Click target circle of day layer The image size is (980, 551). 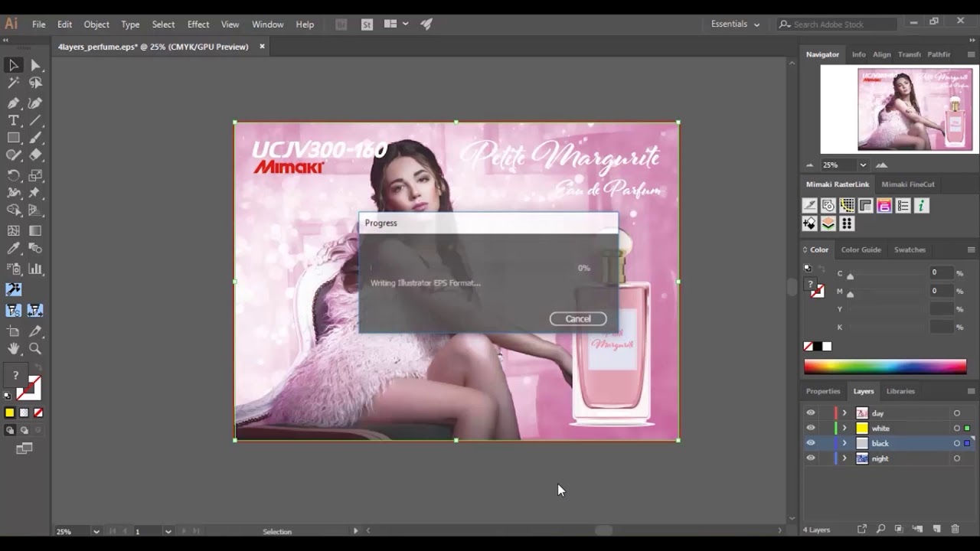tap(956, 413)
